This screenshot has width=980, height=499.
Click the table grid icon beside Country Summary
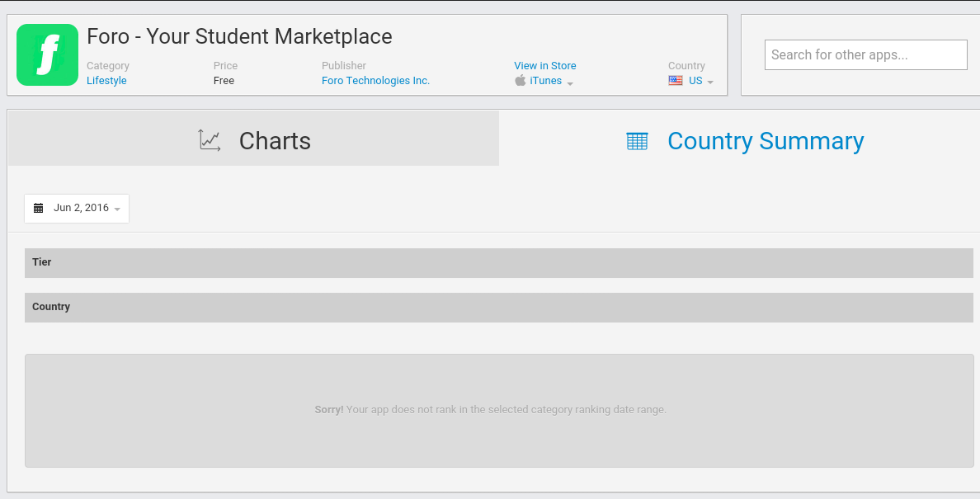[x=637, y=141]
